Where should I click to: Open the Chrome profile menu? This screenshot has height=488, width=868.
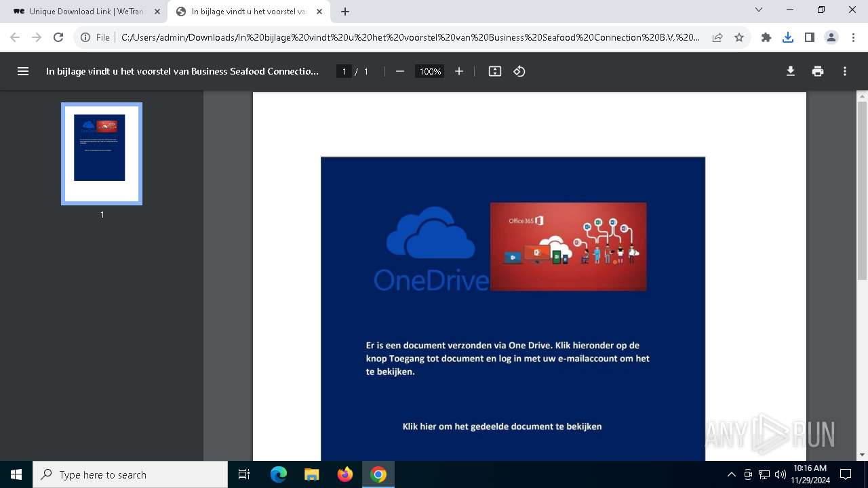[x=831, y=38]
